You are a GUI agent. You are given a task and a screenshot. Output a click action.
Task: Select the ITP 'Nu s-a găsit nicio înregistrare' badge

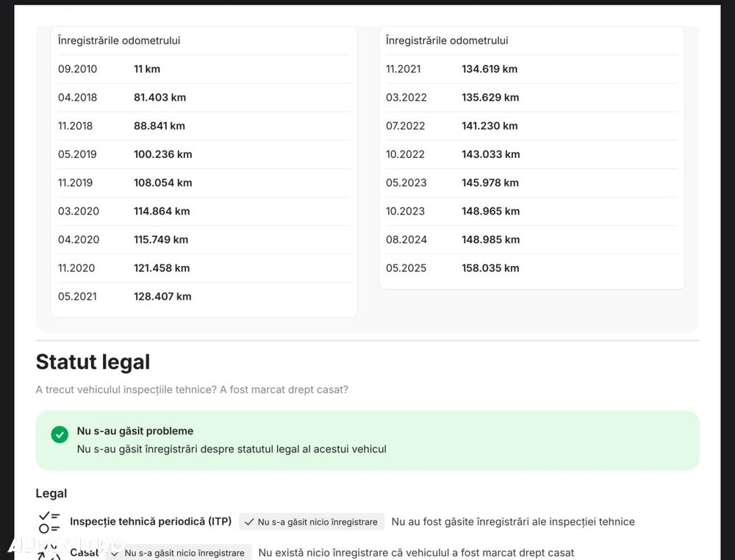312,522
